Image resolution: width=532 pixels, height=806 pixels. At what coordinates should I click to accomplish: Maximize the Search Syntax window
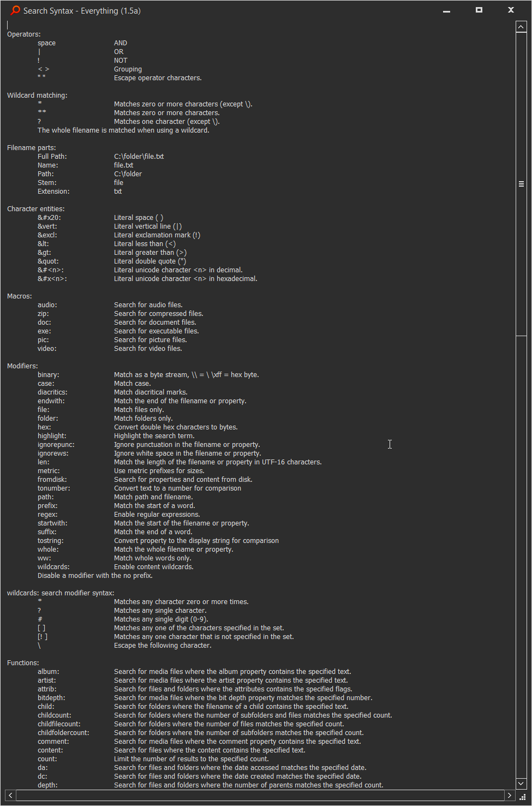coord(479,10)
